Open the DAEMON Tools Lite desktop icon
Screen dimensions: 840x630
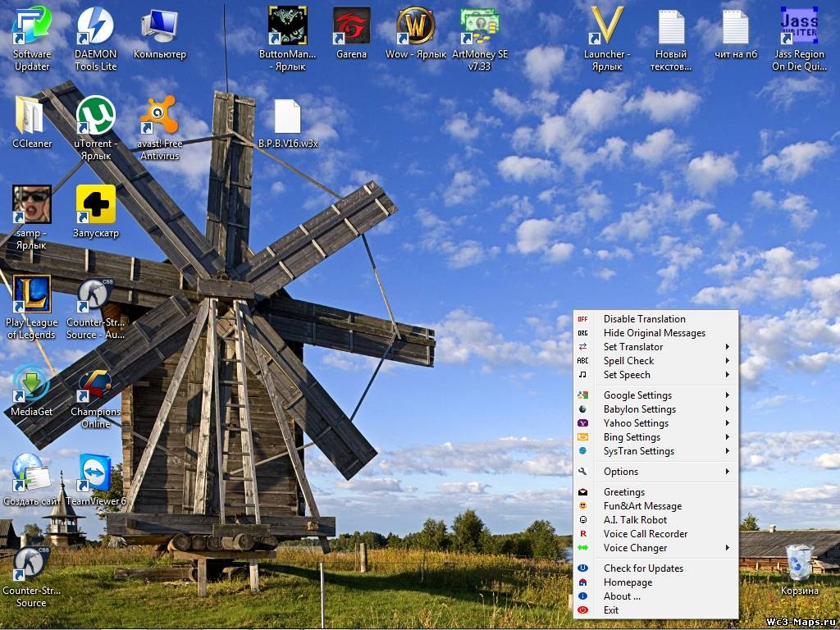(96, 26)
